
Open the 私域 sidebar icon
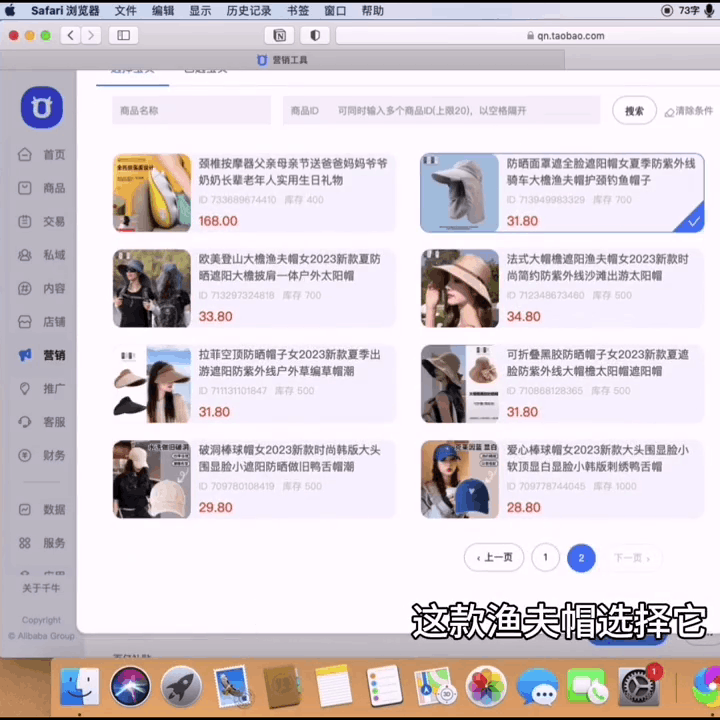pyautogui.click(x=25, y=255)
